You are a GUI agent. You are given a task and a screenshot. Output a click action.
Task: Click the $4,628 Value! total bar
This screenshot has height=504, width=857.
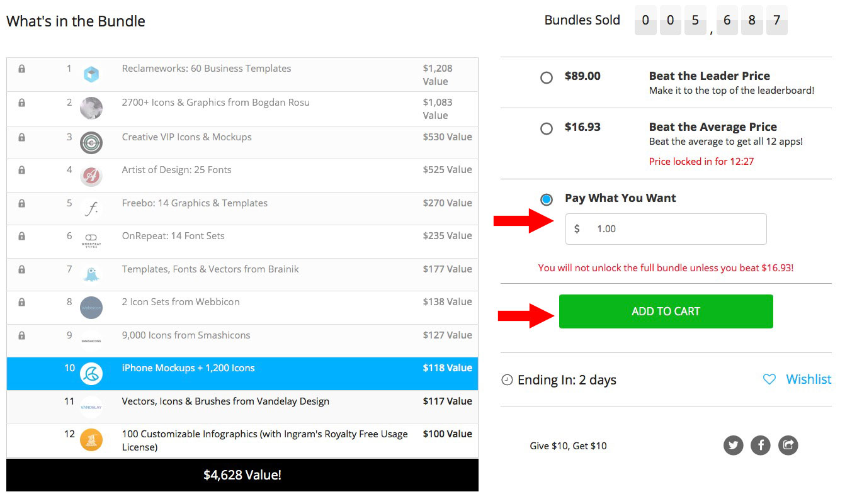click(242, 475)
